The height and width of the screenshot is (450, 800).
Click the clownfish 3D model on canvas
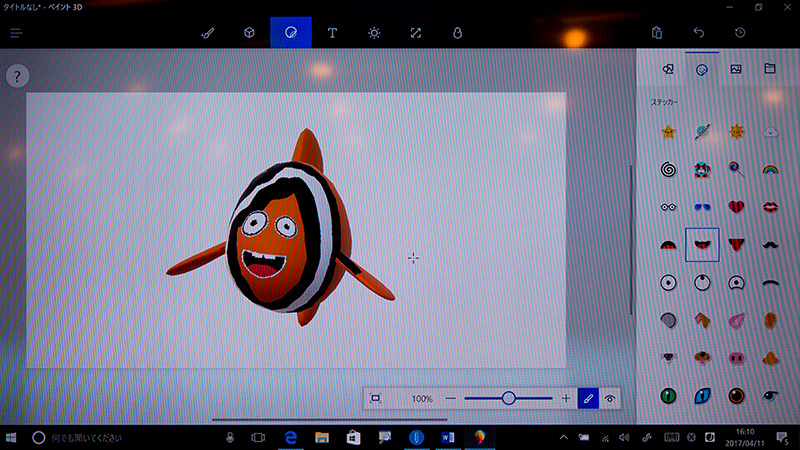281,230
